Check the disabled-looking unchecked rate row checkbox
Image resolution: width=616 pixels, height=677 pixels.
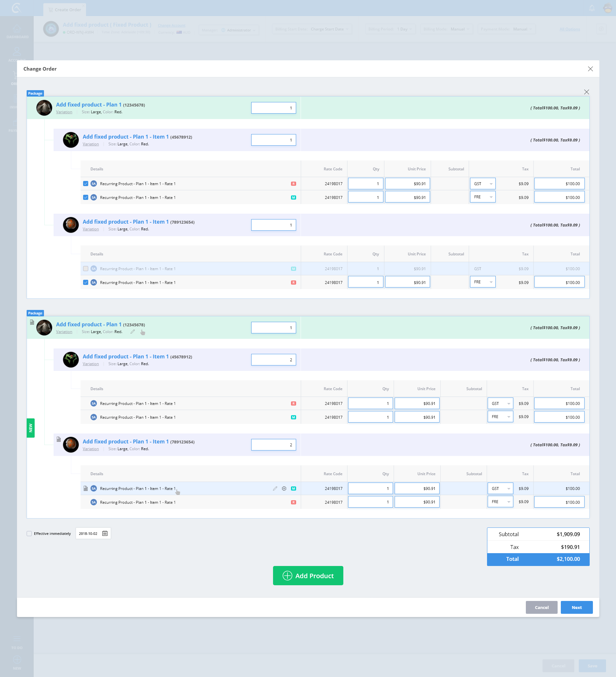click(86, 269)
